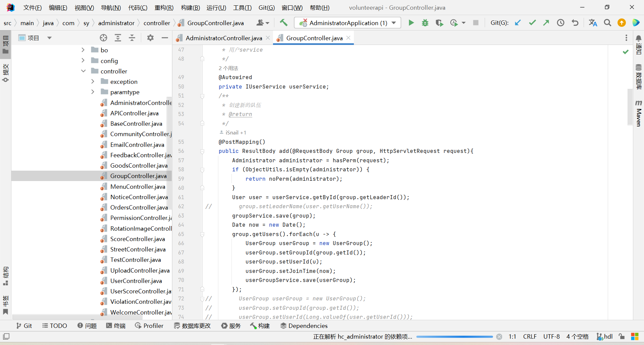The width and height of the screenshot is (644, 345).
Task: Open the Profiler tool window
Action: point(149,326)
